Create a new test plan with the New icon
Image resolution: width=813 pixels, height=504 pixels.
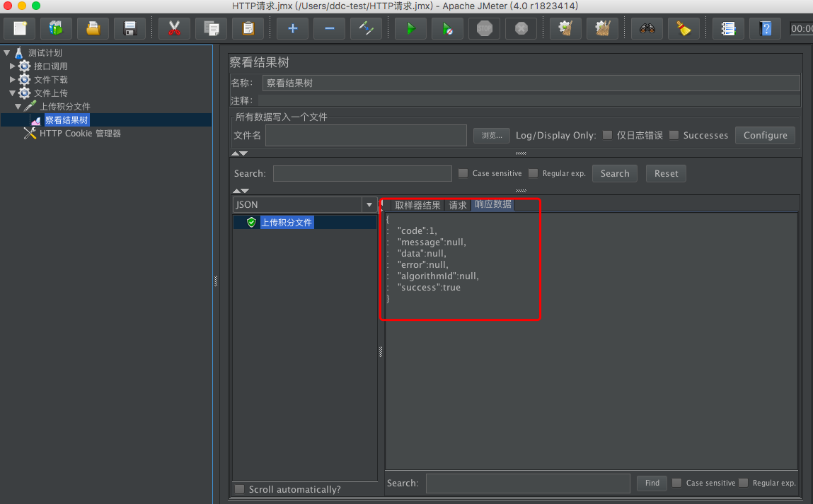click(x=20, y=28)
